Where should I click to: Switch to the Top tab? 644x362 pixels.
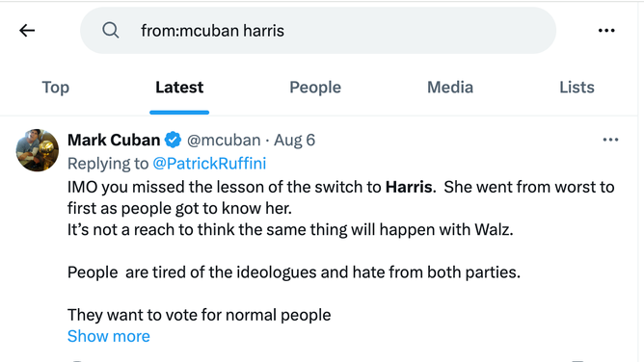(56, 88)
